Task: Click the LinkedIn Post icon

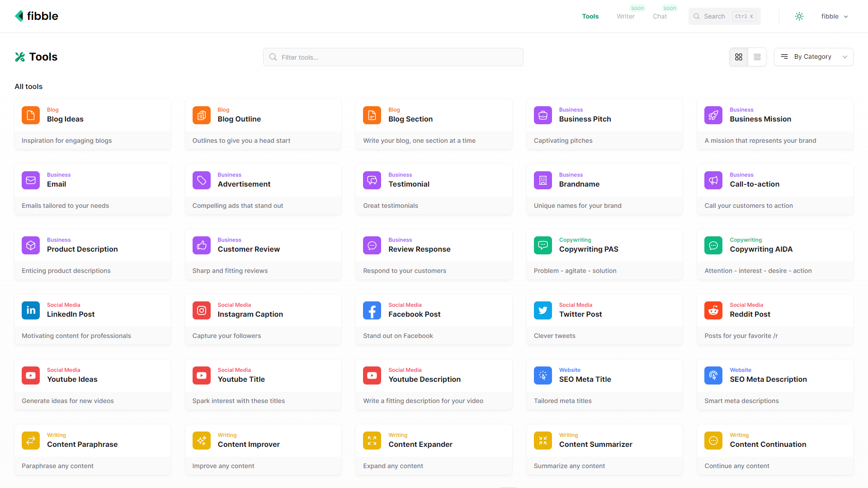Action: click(31, 310)
